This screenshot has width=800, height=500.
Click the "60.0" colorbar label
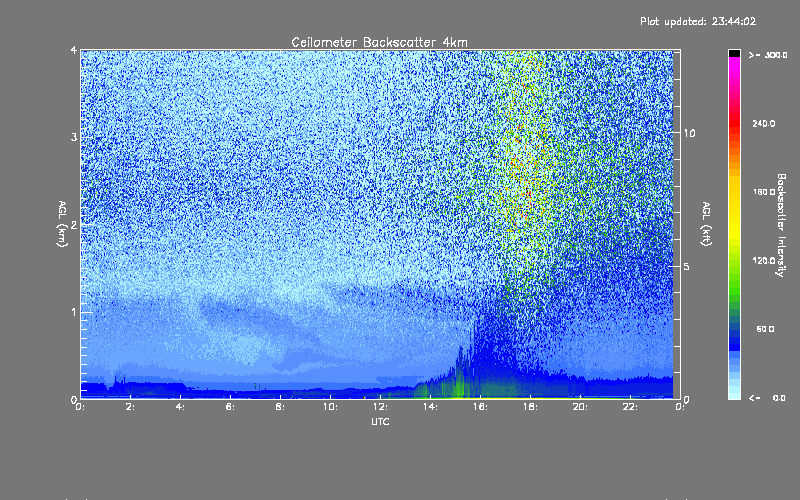[x=765, y=330]
